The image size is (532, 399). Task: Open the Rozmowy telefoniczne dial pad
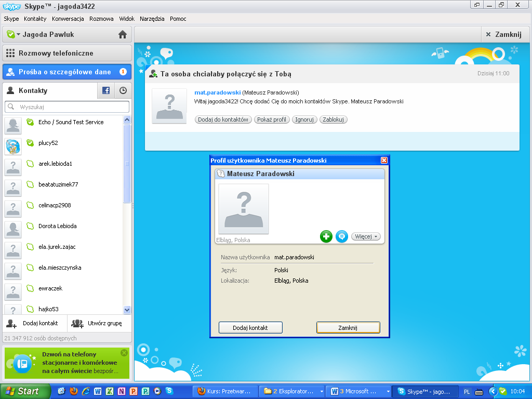(x=67, y=54)
